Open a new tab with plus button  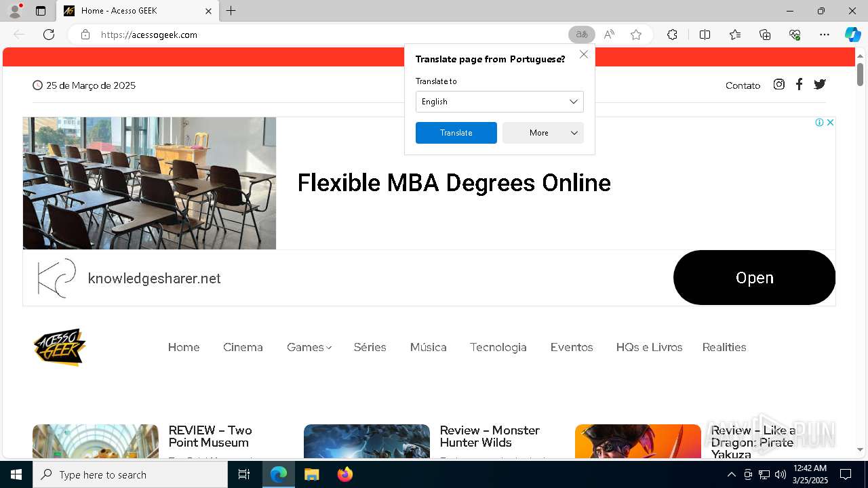tap(231, 11)
